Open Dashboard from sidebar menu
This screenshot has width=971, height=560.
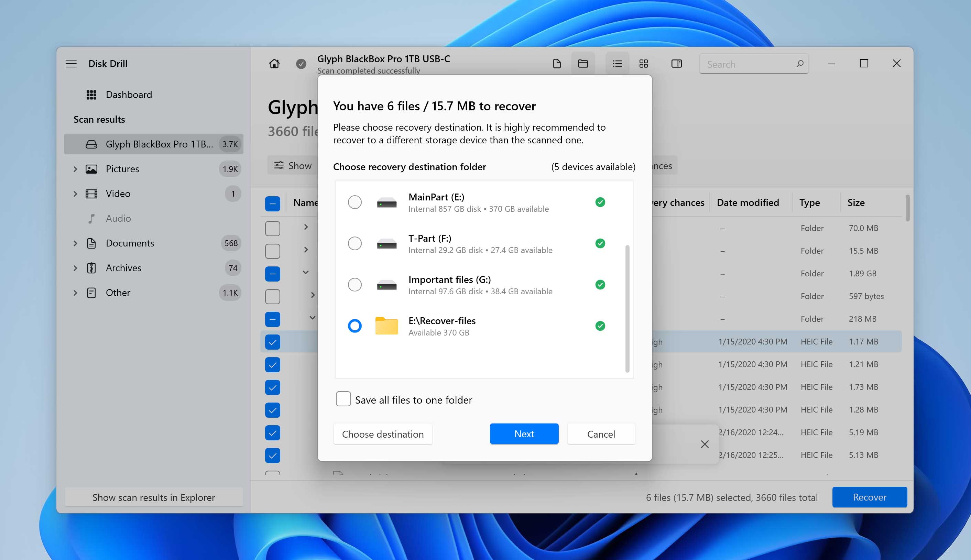click(129, 94)
